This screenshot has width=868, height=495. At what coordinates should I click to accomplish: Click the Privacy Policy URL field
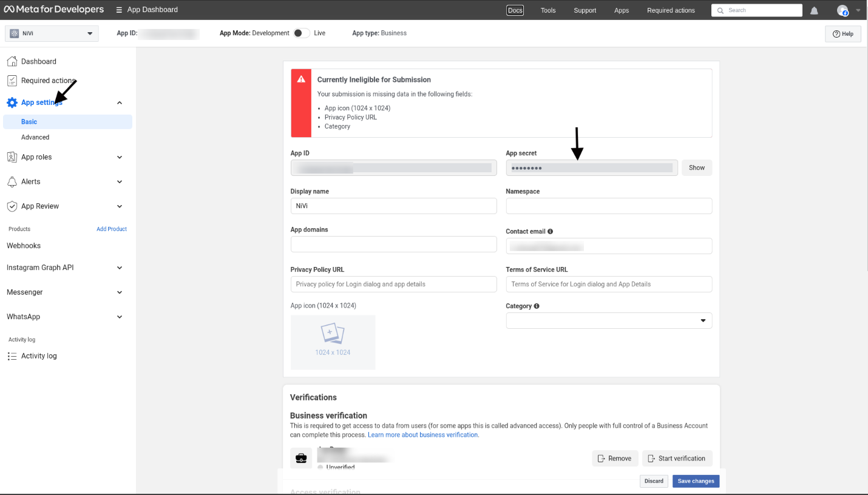394,284
